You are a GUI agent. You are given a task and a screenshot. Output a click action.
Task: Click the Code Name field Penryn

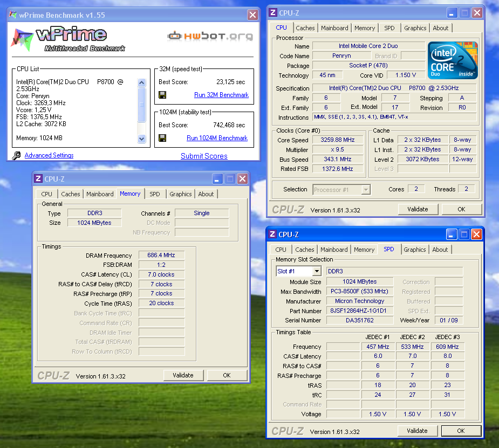[341, 56]
